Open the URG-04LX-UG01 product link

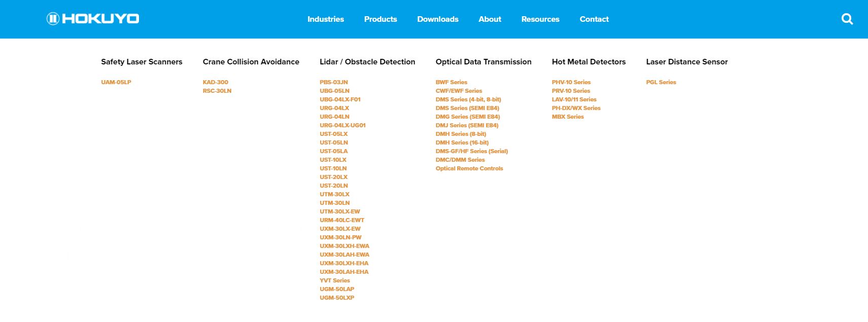342,125
